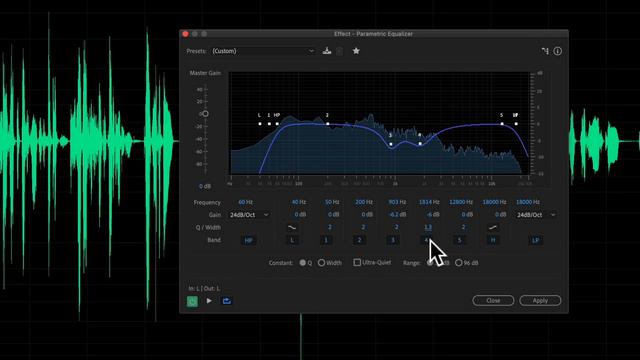640x360 pixels.
Task: Click the low shelf slope icon for band L
Action: 292,227
